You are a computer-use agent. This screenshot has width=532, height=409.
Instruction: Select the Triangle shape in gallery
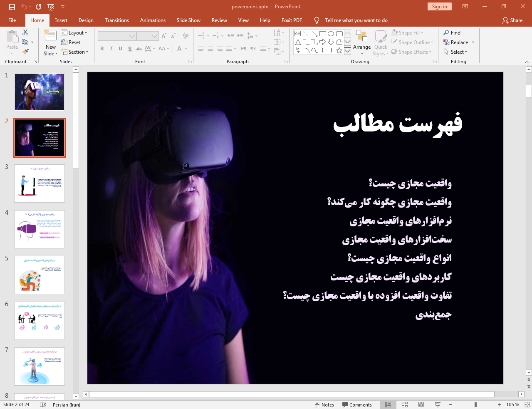click(x=298, y=42)
